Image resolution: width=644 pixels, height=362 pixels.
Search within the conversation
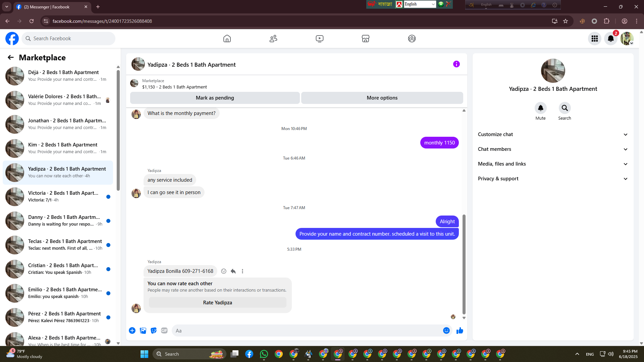565,108
